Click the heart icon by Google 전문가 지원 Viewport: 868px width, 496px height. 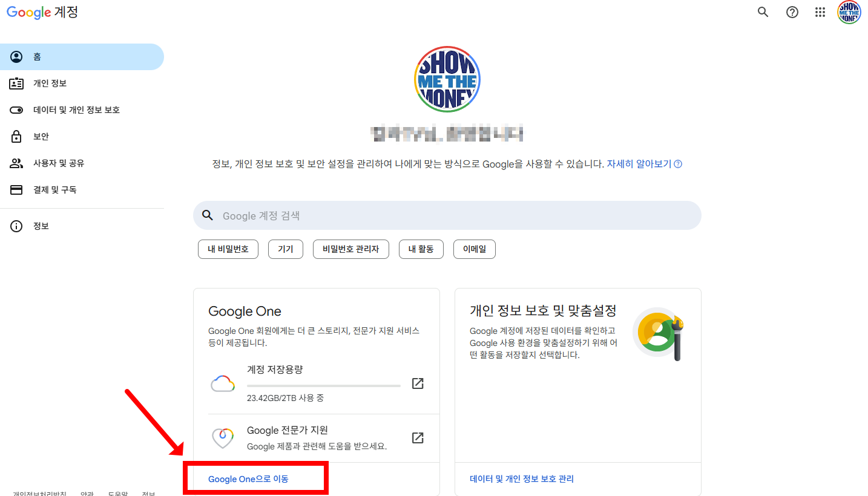223,438
